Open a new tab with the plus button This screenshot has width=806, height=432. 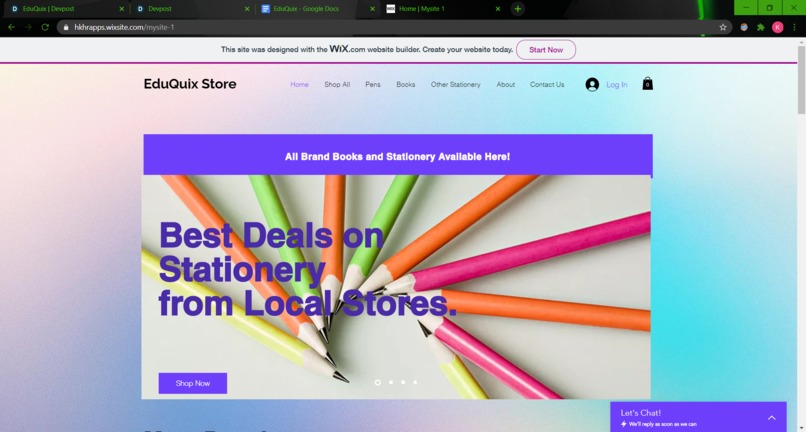[518, 9]
